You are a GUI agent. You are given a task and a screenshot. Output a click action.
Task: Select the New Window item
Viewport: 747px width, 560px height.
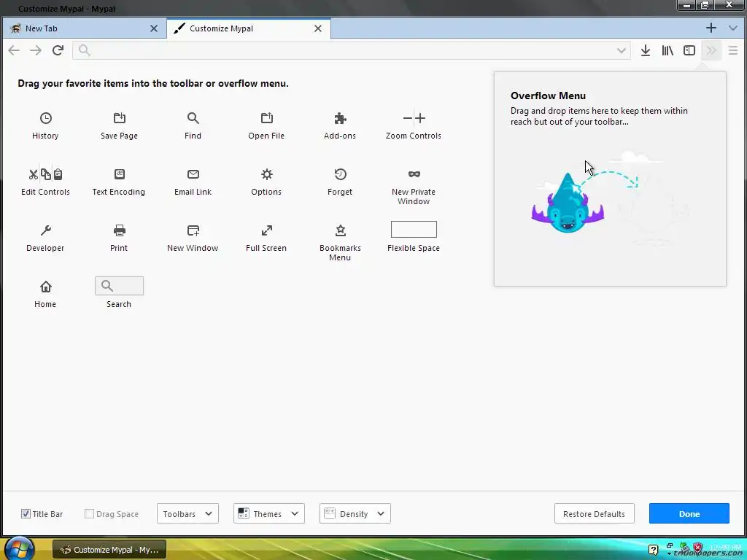(193, 238)
